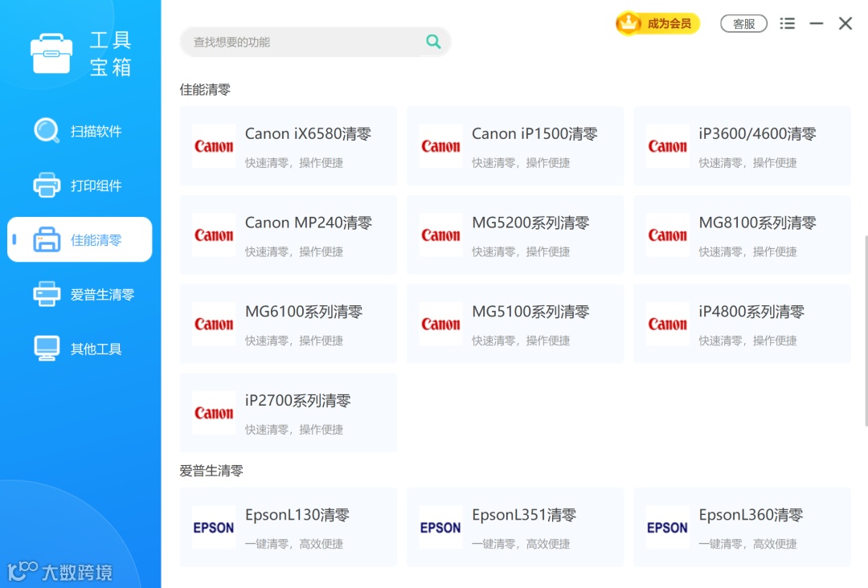Select MG8100系列清零 title text
This screenshot has width=868, height=588.
point(757,223)
